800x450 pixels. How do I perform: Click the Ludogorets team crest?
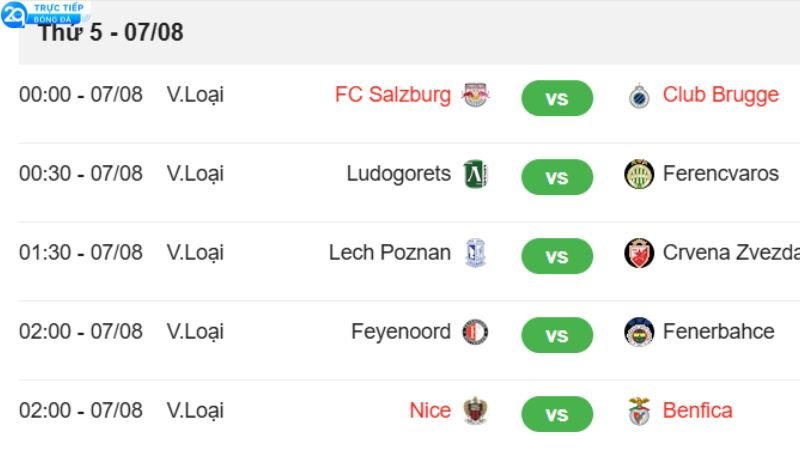pos(475,174)
